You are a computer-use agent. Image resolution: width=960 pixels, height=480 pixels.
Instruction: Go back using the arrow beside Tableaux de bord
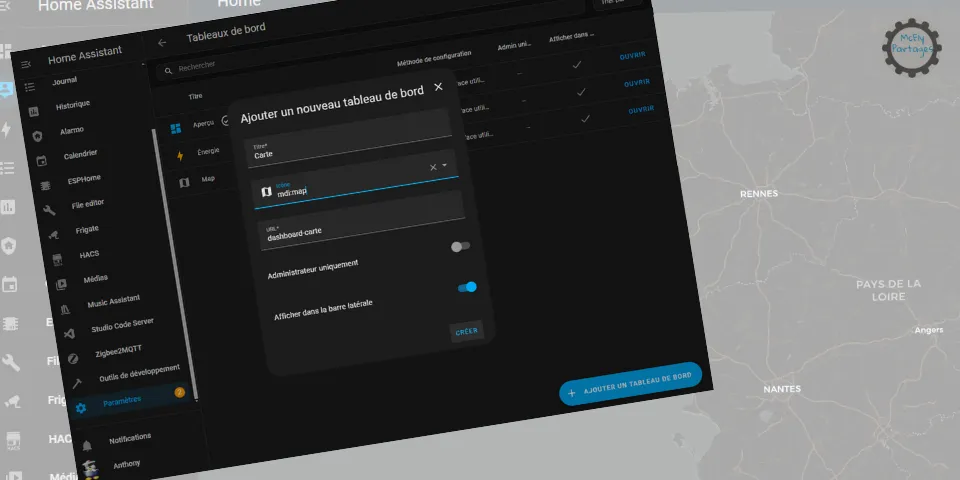(162, 43)
